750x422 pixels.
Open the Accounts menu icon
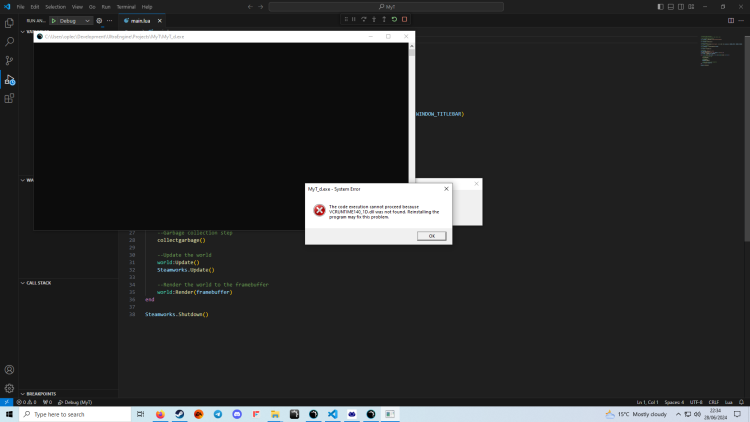(9, 369)
